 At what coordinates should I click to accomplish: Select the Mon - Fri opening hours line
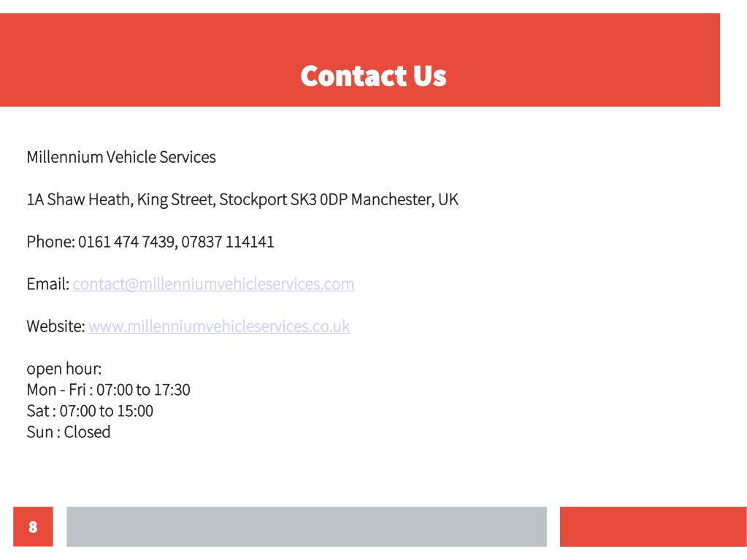click(109, 390)
